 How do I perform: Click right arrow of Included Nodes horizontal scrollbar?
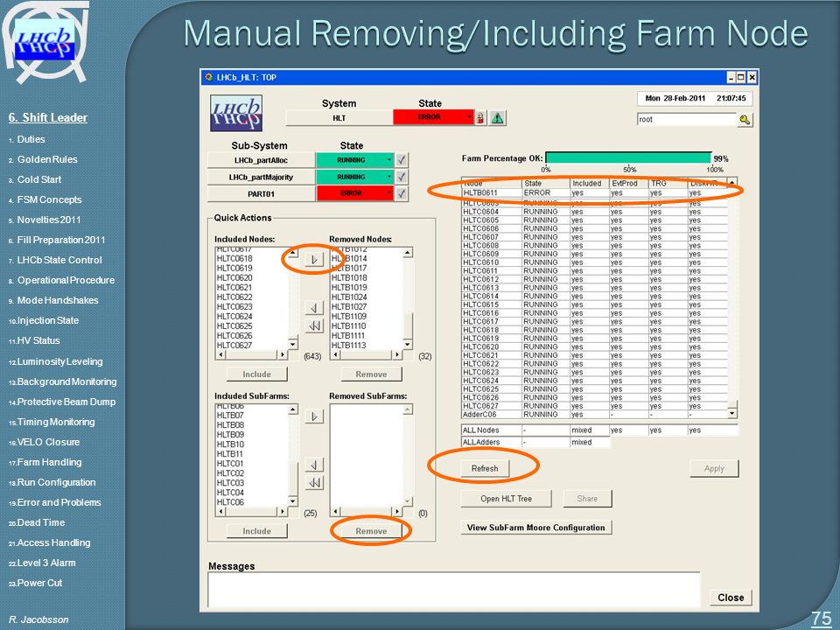click(283, 354)
